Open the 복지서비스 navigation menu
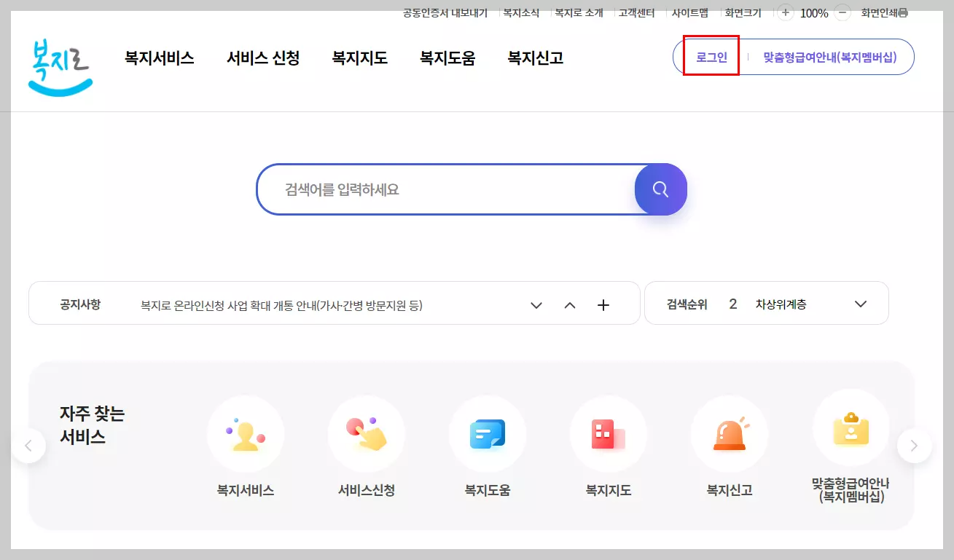The image size is (954, 560). (x=159, y=58)
